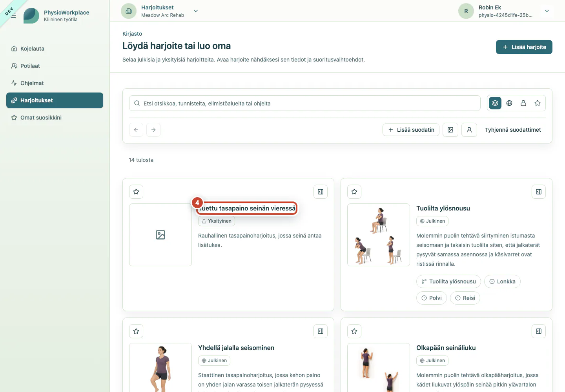Focus the exercise search field
This screenshot has height=392, width=565.
(x=305, y=103)
